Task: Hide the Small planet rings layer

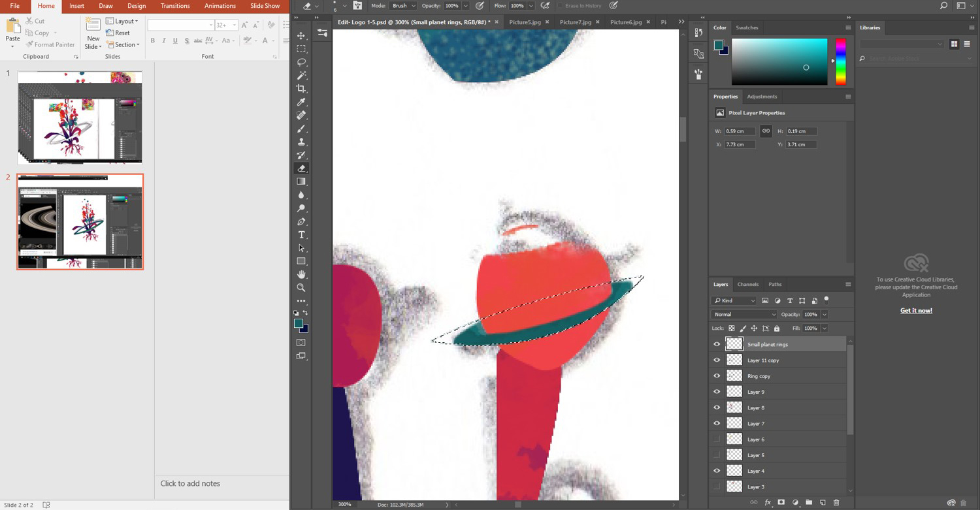Action: [717, 344]
